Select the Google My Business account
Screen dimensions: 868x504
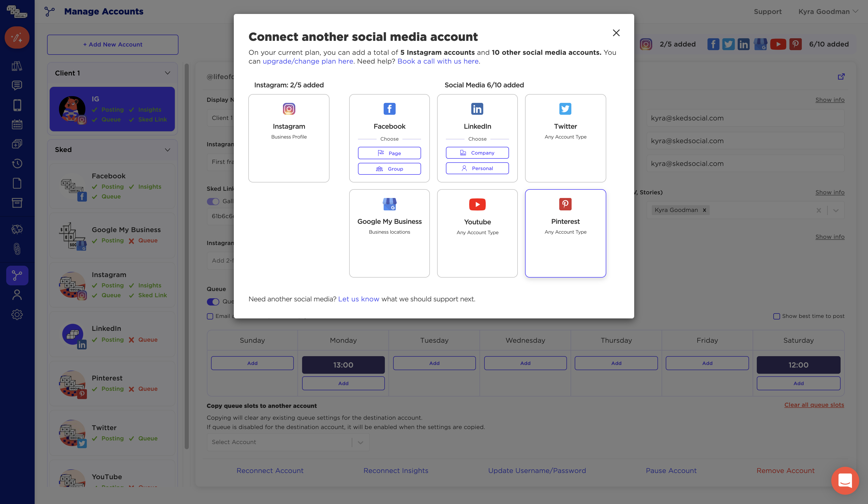pos(112,235)
